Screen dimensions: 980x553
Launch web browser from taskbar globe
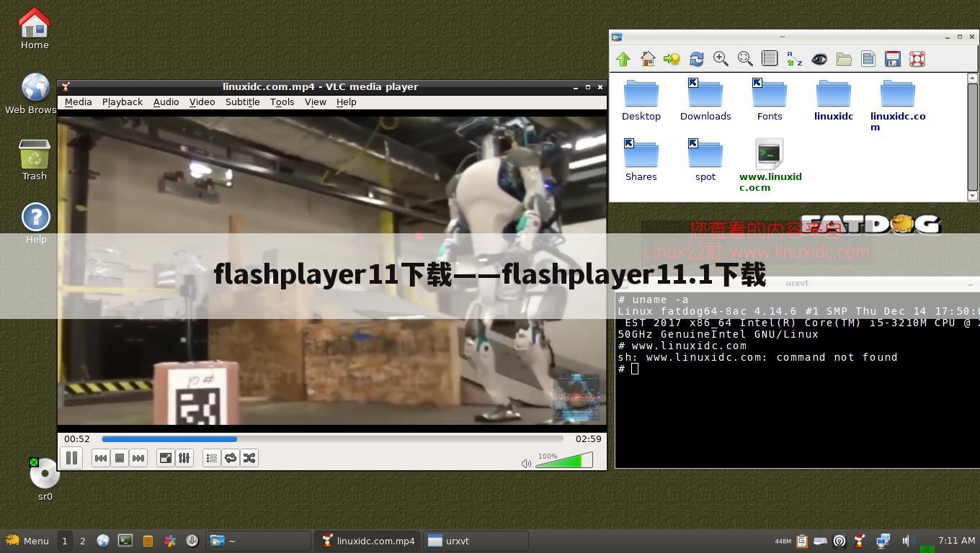click(x=103, y=541)
